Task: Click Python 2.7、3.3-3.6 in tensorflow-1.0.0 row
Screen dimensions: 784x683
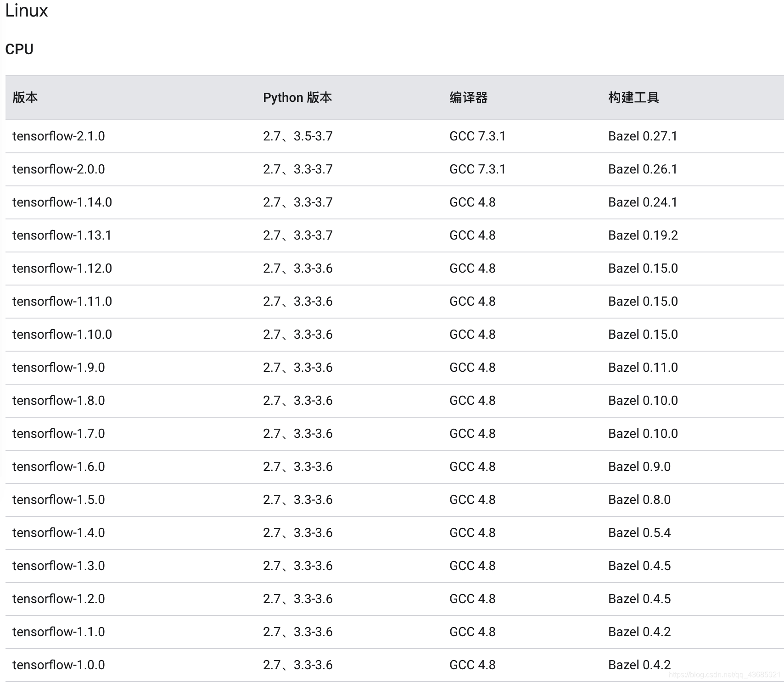Action: click(x=298, y=665)
